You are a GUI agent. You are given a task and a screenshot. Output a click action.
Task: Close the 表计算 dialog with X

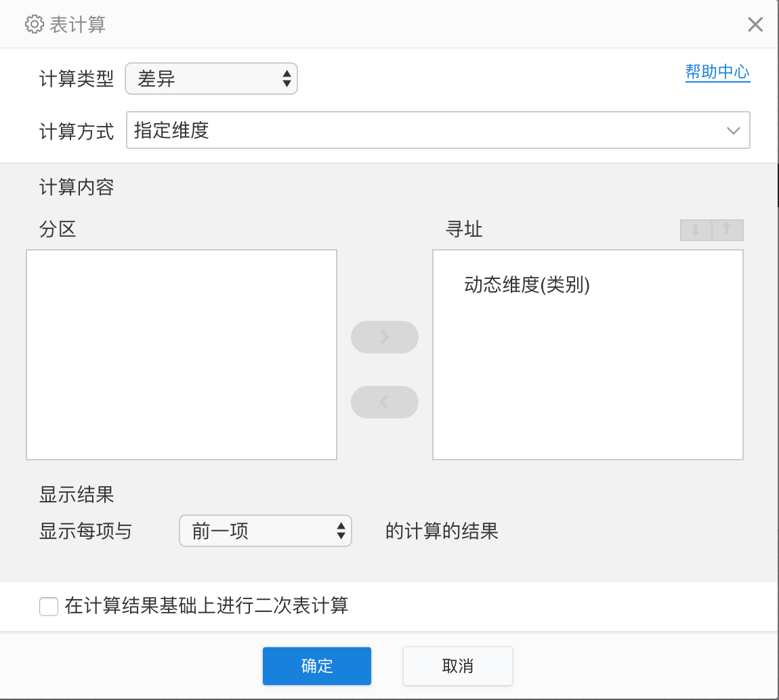click(755, 25)
